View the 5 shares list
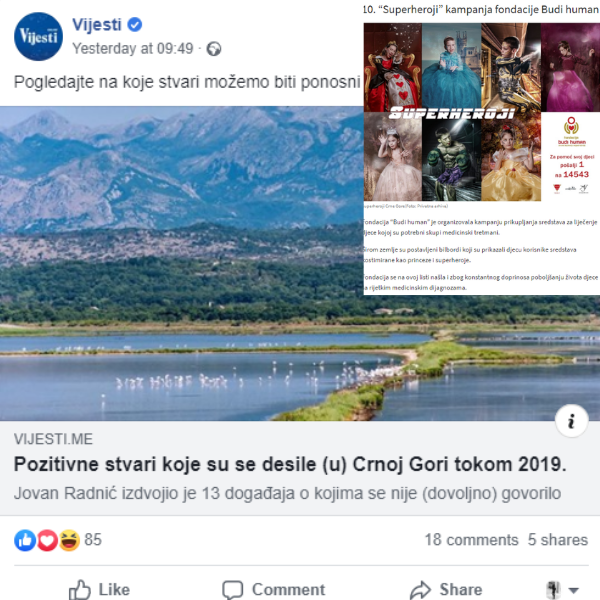Screen dimensions: 600x600 [x=558, y=540]
